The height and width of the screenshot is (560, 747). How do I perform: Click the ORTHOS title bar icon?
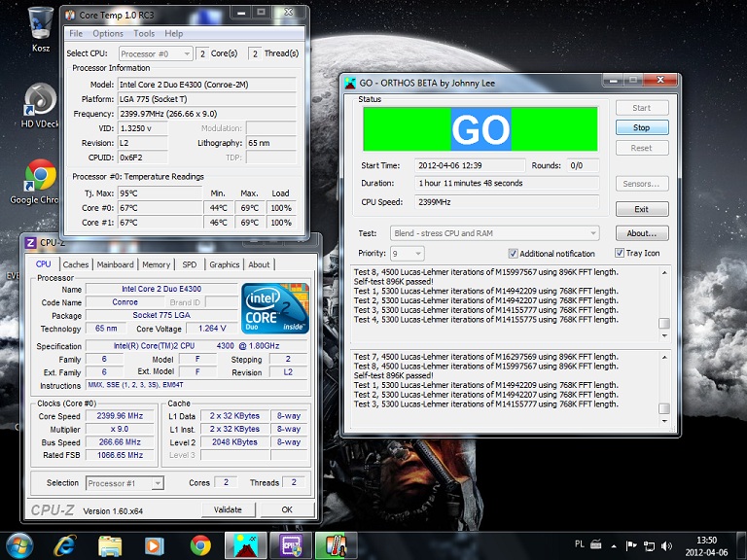click(350, 83)
